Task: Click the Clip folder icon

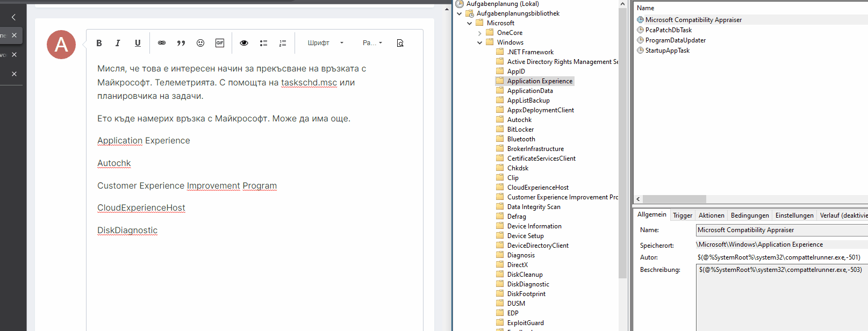Action: (x=500, y=177)
